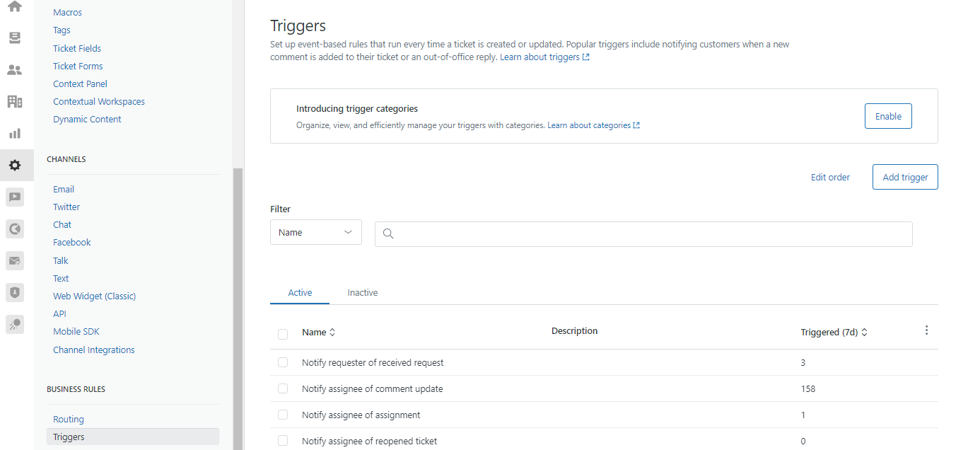This screenshot has height=450, width=980.
Task: Click external link icon beside Learn about categories
Action: [636, 126]
